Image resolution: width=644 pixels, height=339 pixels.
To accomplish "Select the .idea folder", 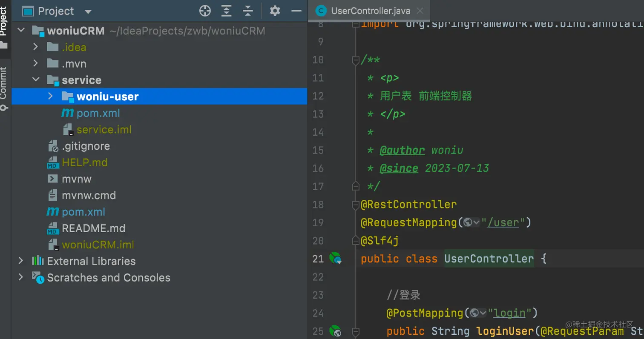I will point(74,47).
